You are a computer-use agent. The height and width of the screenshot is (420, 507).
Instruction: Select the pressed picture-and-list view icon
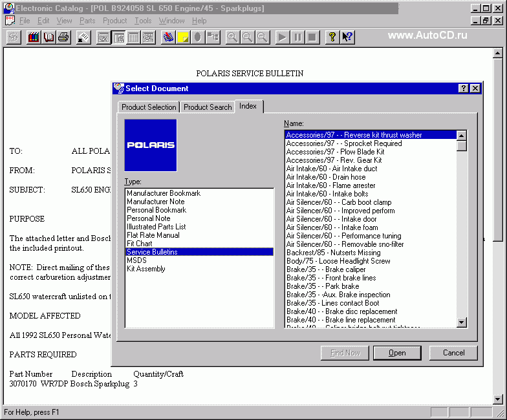point(118,37)
